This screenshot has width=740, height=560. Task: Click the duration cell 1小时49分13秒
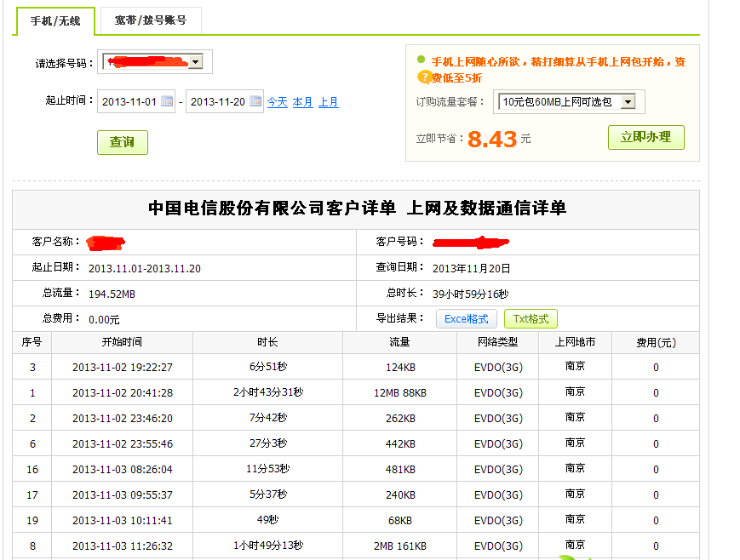pos(268,545)
